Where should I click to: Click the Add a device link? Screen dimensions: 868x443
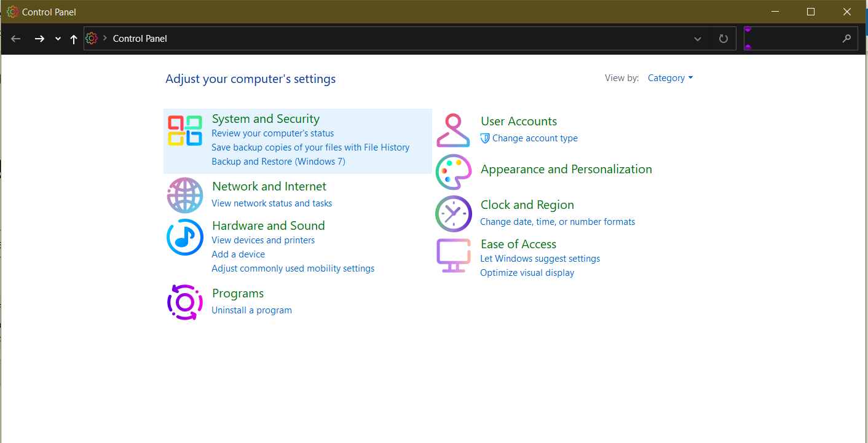[239, 254]
